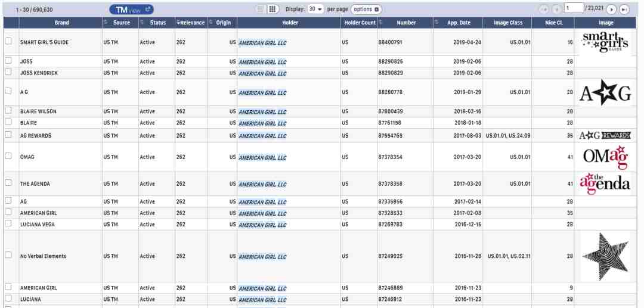Open AMERICAN GIRL LLC holder link for JOSS
Viewport: 644px width, 308px height.
262,62
